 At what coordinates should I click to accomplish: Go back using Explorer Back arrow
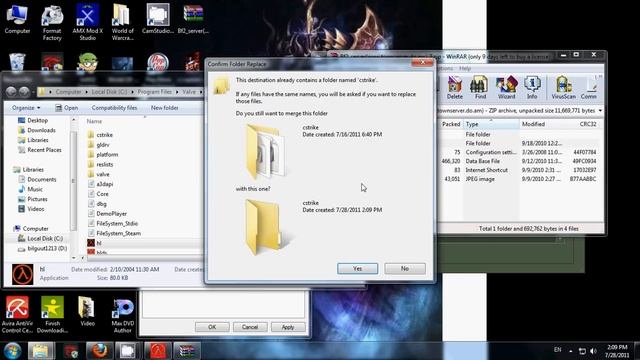pos(11,92)
